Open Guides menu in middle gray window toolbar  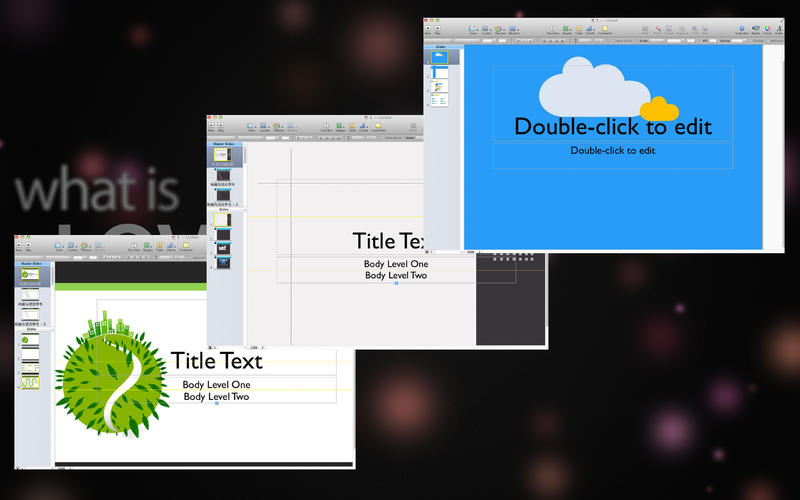(x=264, y=127)
